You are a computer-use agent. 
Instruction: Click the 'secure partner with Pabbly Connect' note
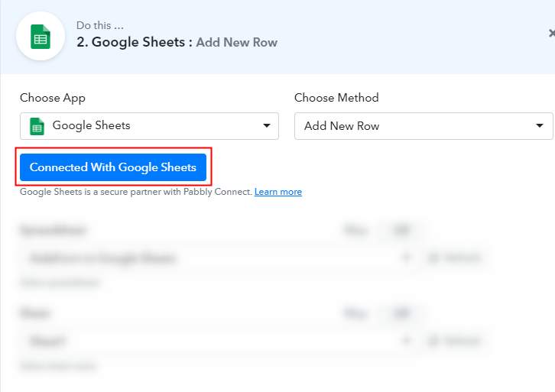(x=136, y=192)
